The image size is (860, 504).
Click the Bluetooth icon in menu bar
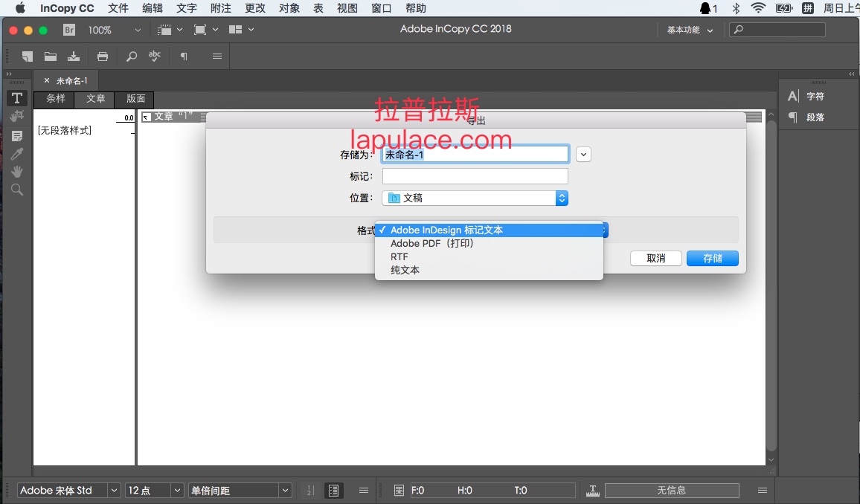(x=736, y=8)
